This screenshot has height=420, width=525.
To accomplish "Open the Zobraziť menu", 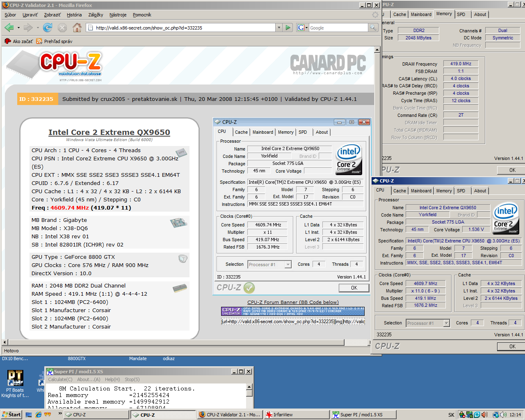I will (x=52, y=15).
